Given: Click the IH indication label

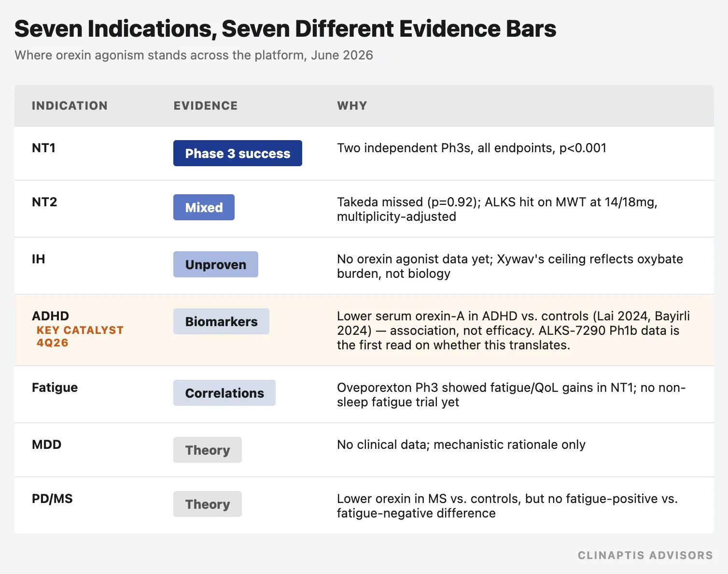Looking at the screenshot, I should [39, 259].
